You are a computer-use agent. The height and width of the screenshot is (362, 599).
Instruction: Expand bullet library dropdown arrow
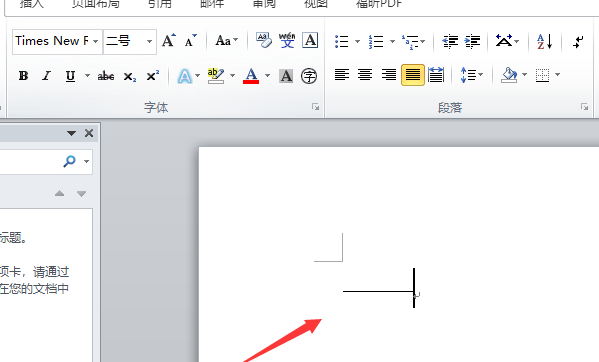tap(358, 41)
